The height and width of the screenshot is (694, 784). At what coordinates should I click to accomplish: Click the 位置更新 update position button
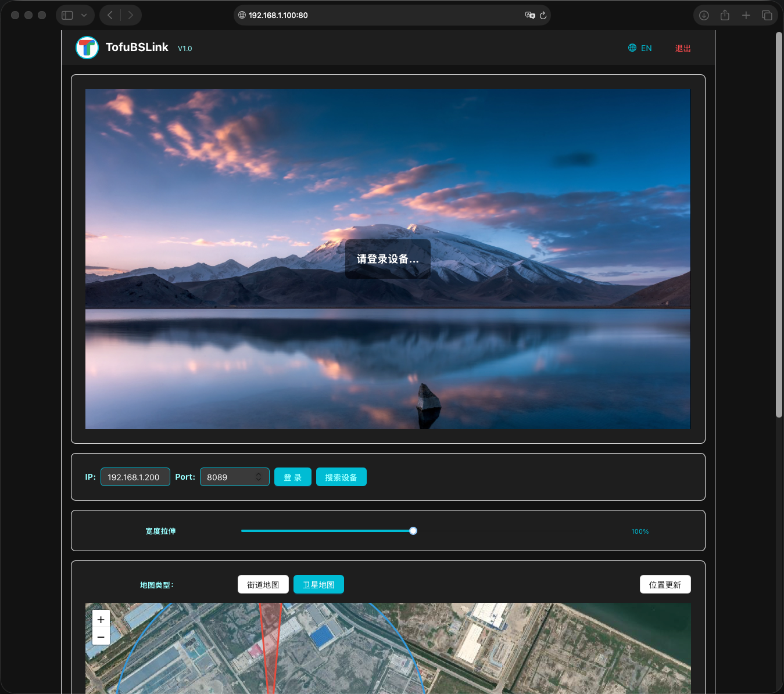point(665,584)
